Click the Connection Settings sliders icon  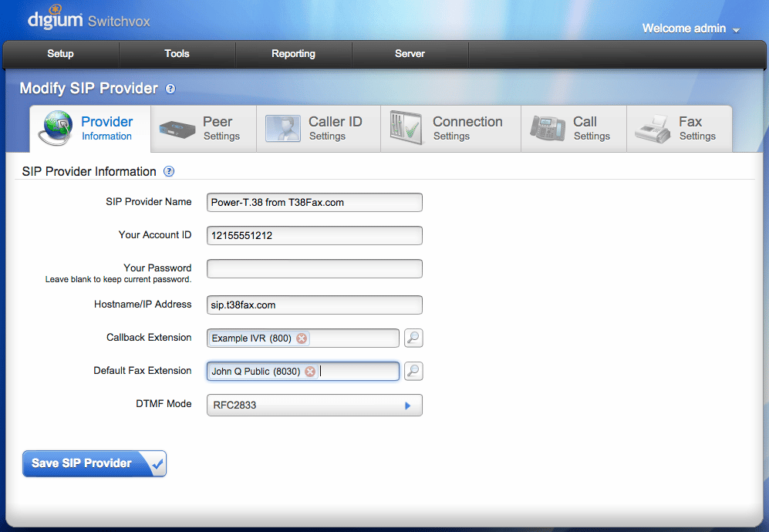pyautogui.click(x=406, y=127)
